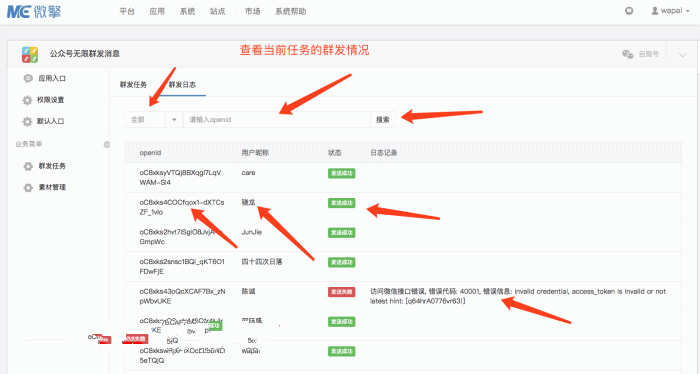Click gear icon for 素材管理
Viewport: 700px width, 374px height.
click(x=28, y=187)
